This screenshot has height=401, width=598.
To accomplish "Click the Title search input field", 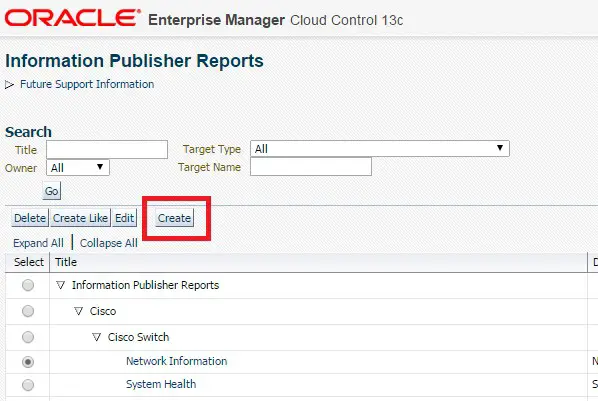I will [107, 149].
